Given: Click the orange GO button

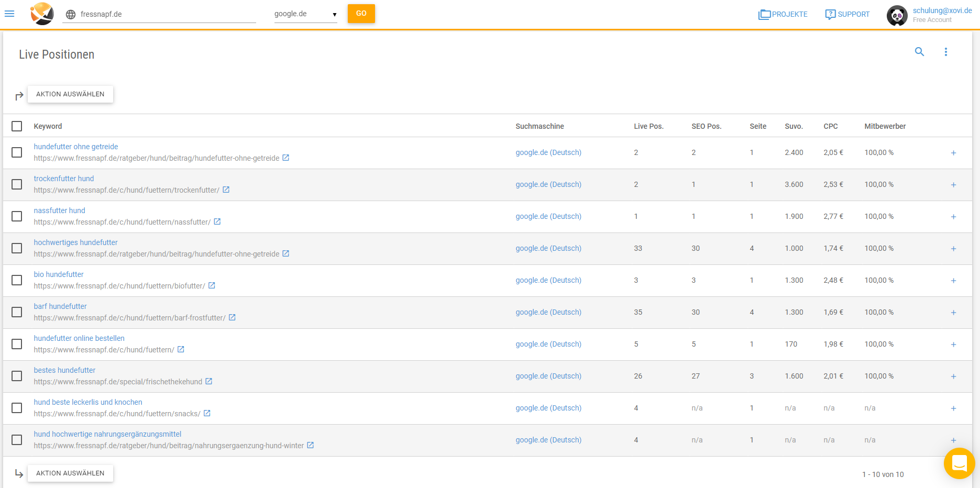Looking at the screenshot, I should click(x=361, y=14).
